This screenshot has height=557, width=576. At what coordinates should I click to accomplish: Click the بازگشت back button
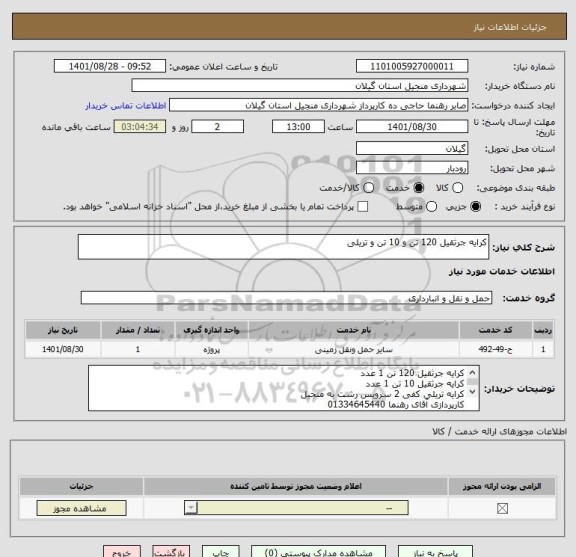point(171,552)
